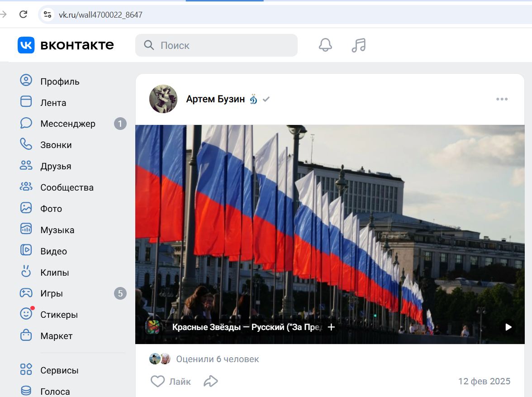Viewport: 532px width, 397px height.
Task: Open the ВКОНТАКТЕ wordmark link
Action: point(77,45)
